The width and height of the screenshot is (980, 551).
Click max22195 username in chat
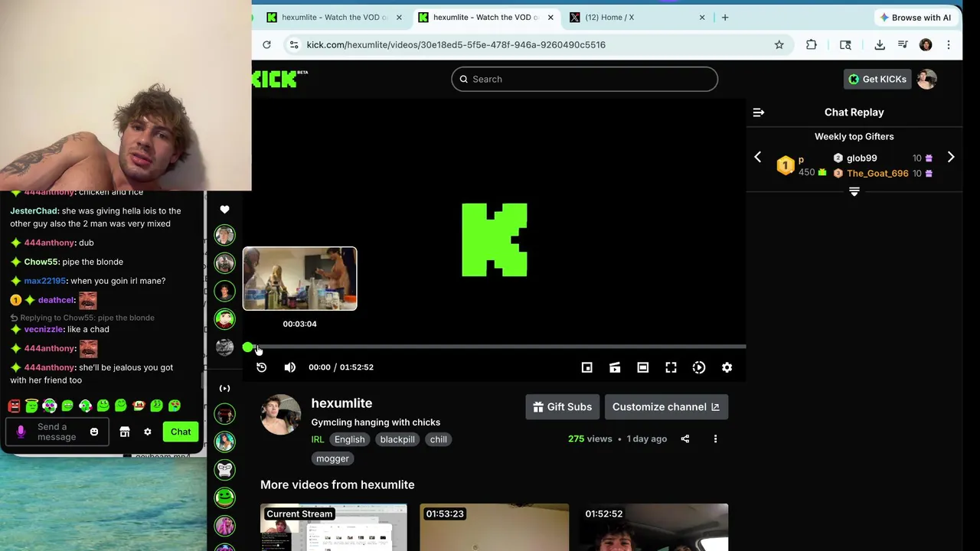pos(45,281)
